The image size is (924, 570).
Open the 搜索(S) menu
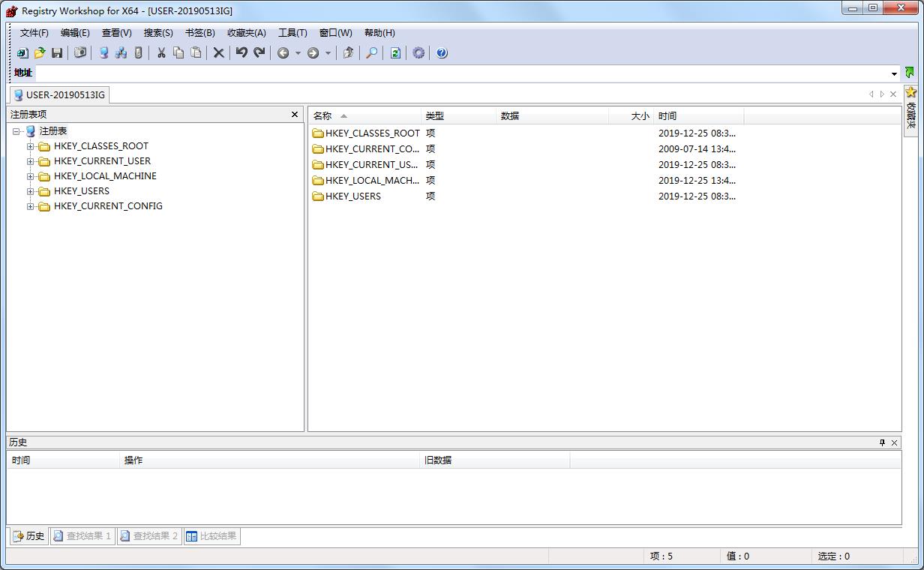tap(158, 33)
